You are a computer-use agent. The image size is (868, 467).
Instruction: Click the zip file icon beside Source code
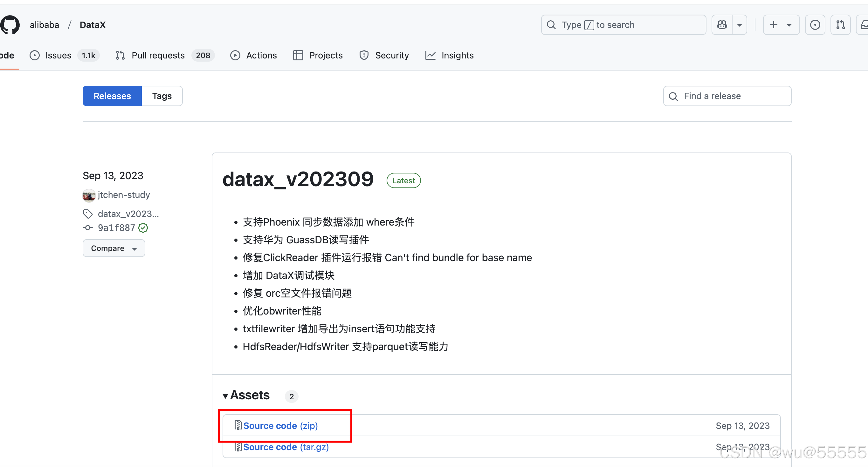(x=238, y=425)
